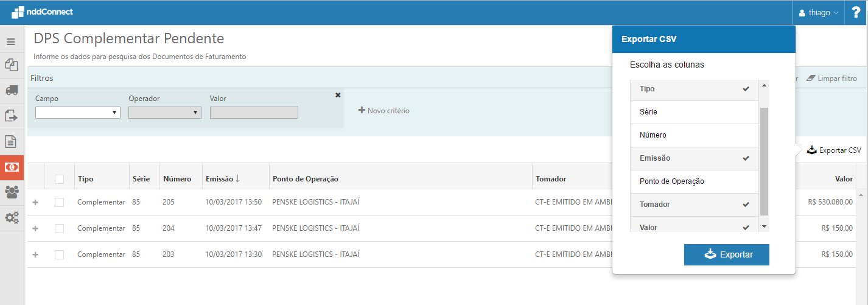This screenshot has width=868, height=305.
Task: Select the highlighted money sidebar icon
Action: click(x=12, y=167)
